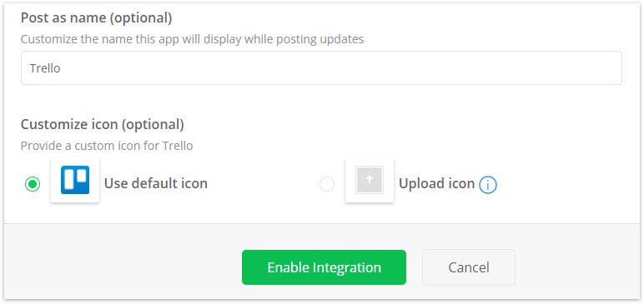Select the Use default icon radio button
The width and height of the screenshot is (644, 304).
tap(33, 184)
